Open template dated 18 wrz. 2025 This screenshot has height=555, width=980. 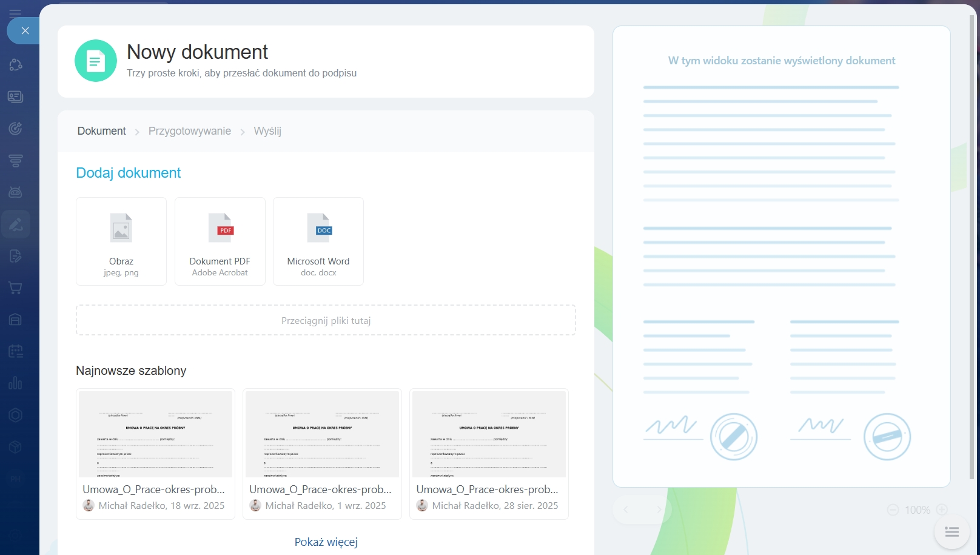[155, 454]
